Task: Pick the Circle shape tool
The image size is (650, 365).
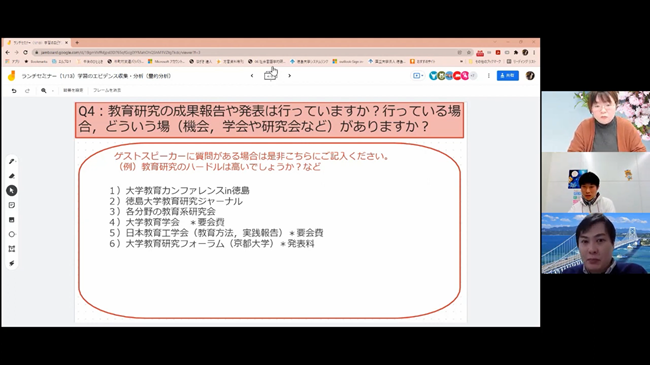Action: pyautogui.click(x=12, y=234)
